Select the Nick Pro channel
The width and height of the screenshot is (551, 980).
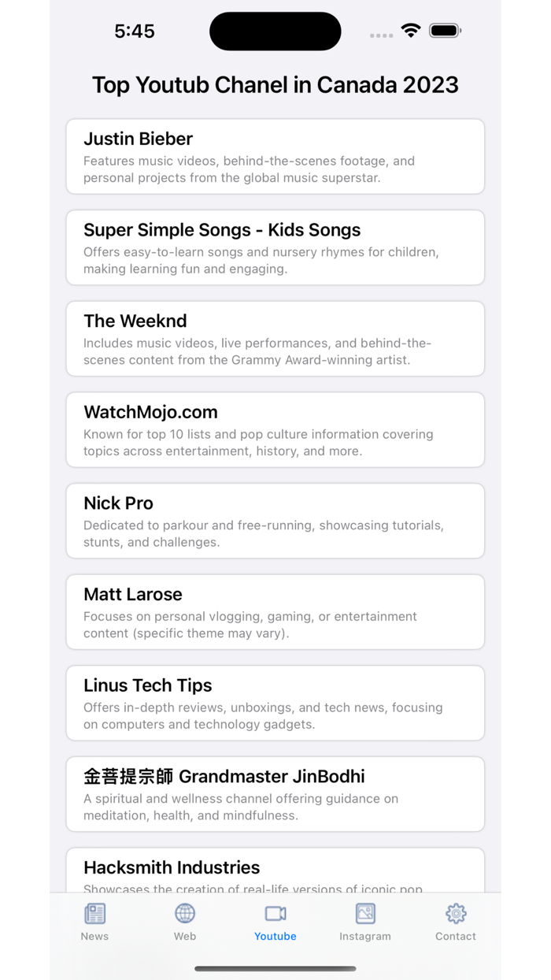click(x=275, y=521)
